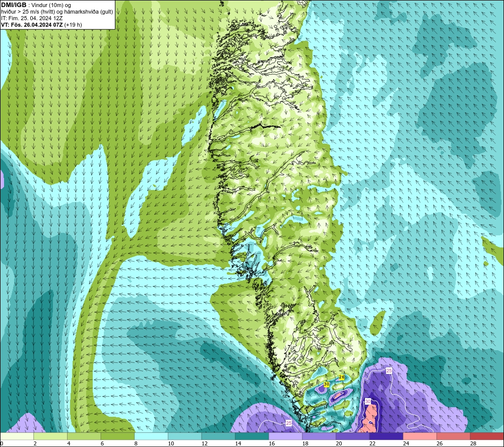Image resolution: width=504 pixels, height=447 pixels.
Task: Click the light cyan 8–10 m/s legend swatch
Action: click(x=151, y=436)
